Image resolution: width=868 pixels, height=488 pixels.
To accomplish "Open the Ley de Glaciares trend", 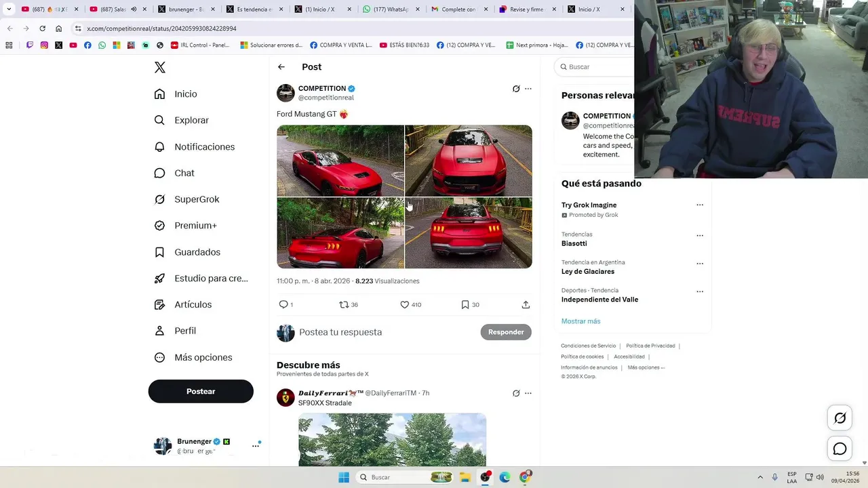I will [588, 272].
